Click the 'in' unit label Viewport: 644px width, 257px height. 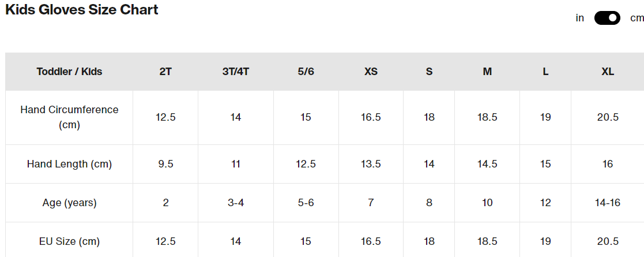tap(580, 18)
